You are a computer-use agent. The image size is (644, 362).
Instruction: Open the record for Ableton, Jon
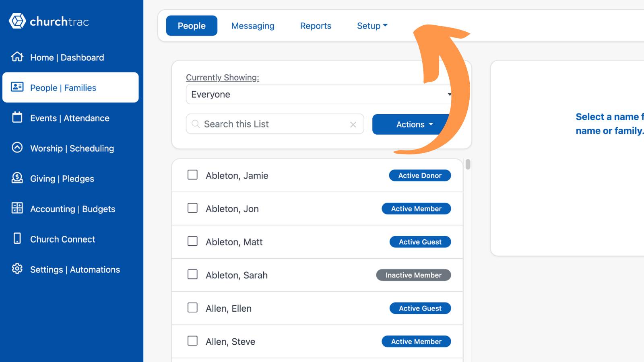[x=232, y=209]
